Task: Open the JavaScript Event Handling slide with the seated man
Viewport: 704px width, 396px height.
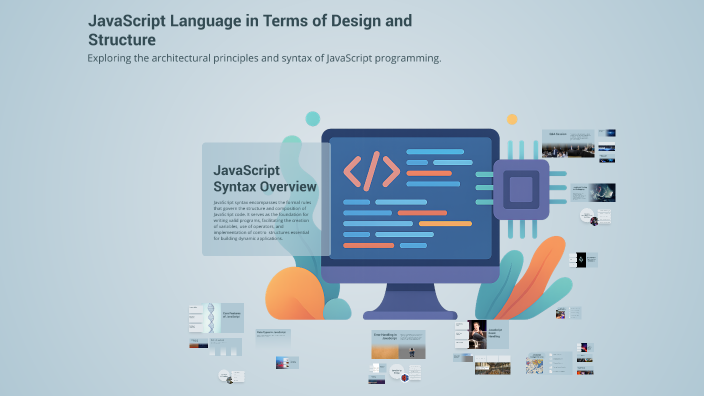Action: click(482, 334)
